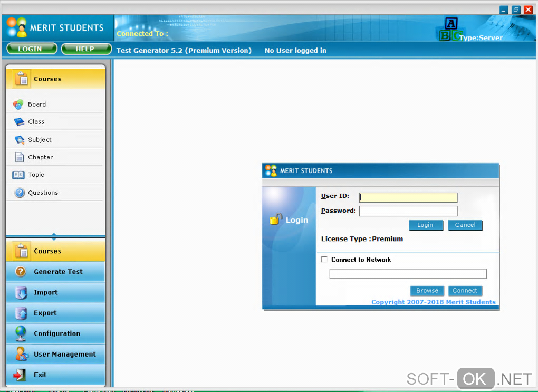Open the Generate Test panel
This screenshot has height=392, width=538.
tap(55, 272)
